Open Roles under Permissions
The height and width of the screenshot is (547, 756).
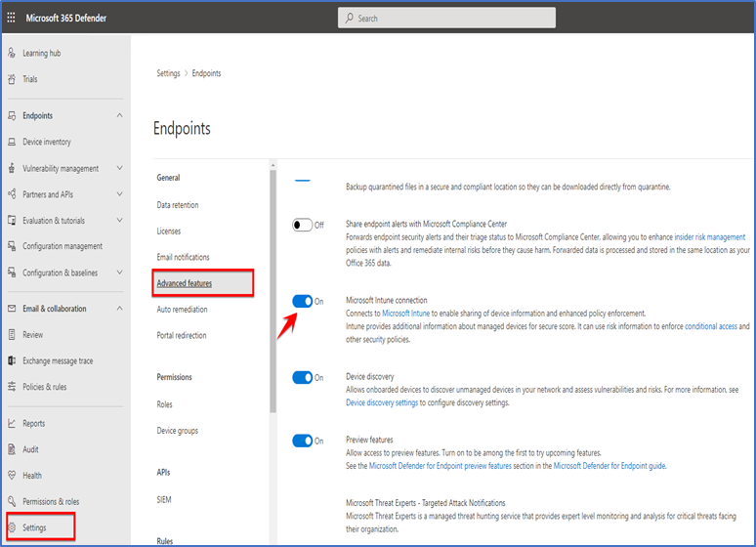[164, 404]
